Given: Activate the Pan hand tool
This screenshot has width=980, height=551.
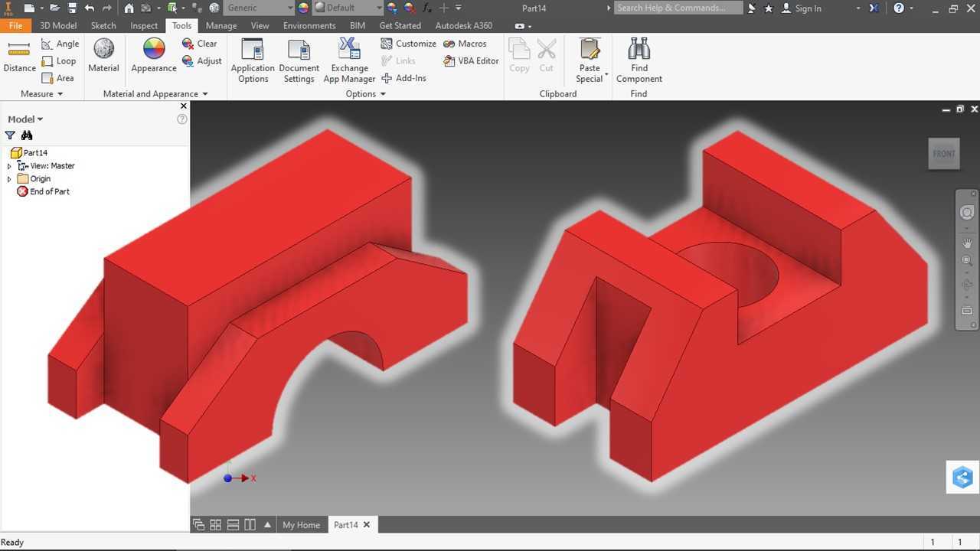Looking at the screenshot, I should pos(967,243).
